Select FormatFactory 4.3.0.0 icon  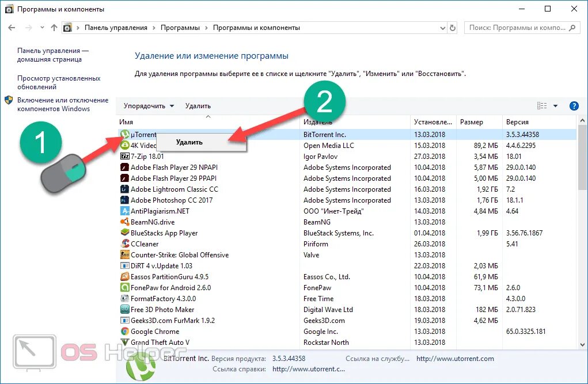point(124,298)
